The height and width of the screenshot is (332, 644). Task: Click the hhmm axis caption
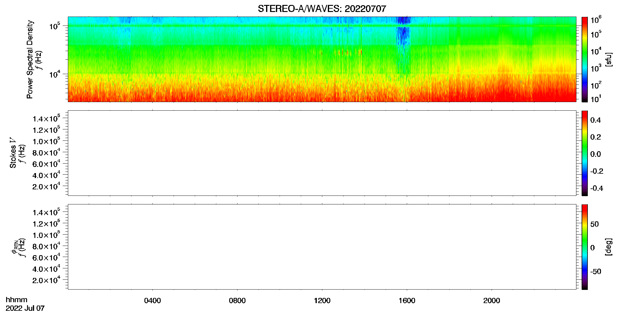(x=17, y=300)
